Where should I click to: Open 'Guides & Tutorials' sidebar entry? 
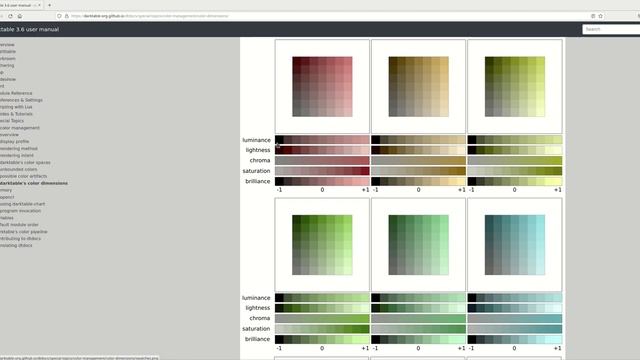[x=16, y=114]
